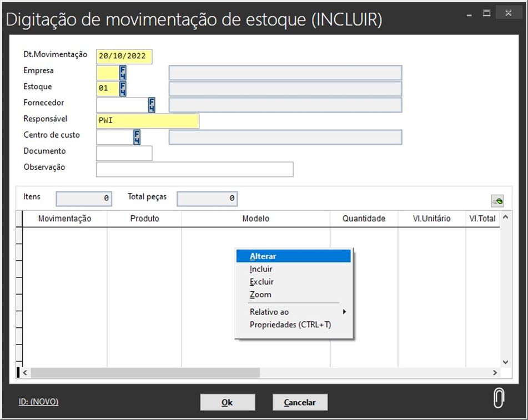Close the stock movement window

[x=509, y=13]
